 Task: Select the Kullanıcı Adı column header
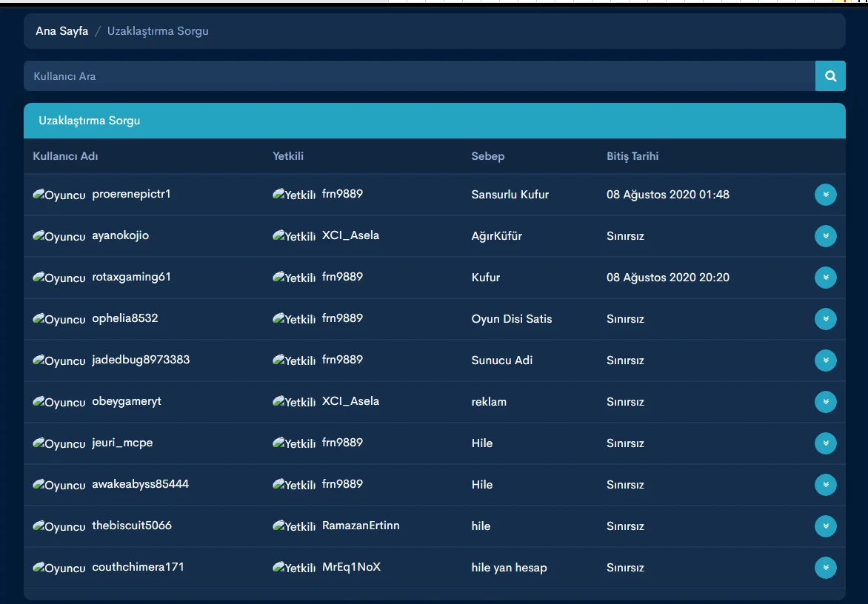(x=65, y=156)
